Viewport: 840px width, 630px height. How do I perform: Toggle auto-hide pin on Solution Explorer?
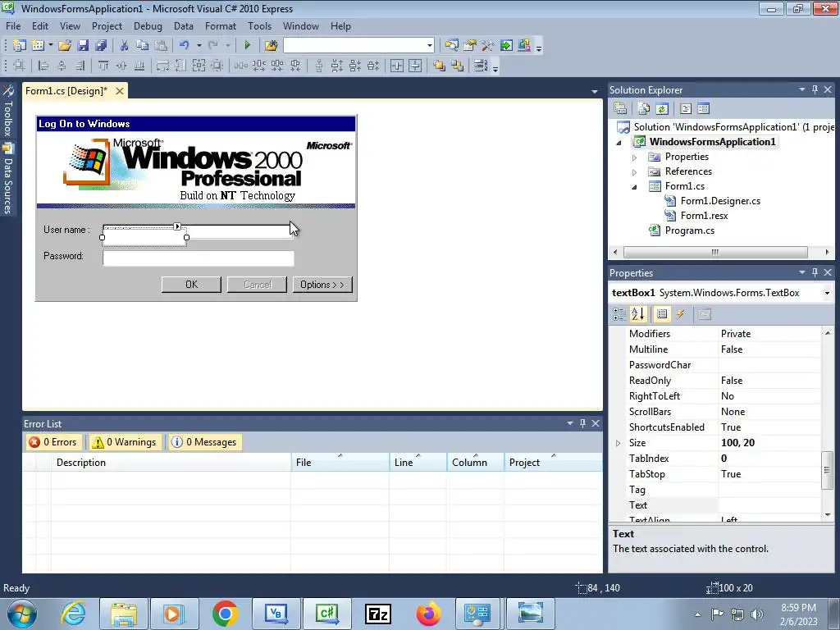[815, 89]
